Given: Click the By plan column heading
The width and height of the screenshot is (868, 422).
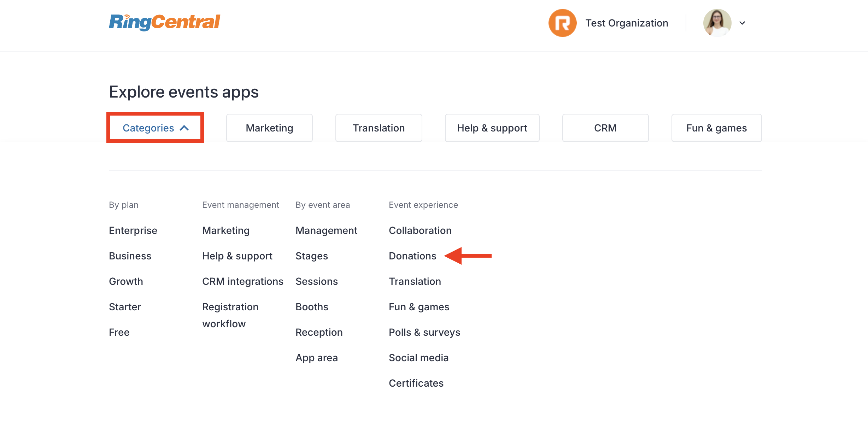Looking at the screenshot, I should (124, 205).
